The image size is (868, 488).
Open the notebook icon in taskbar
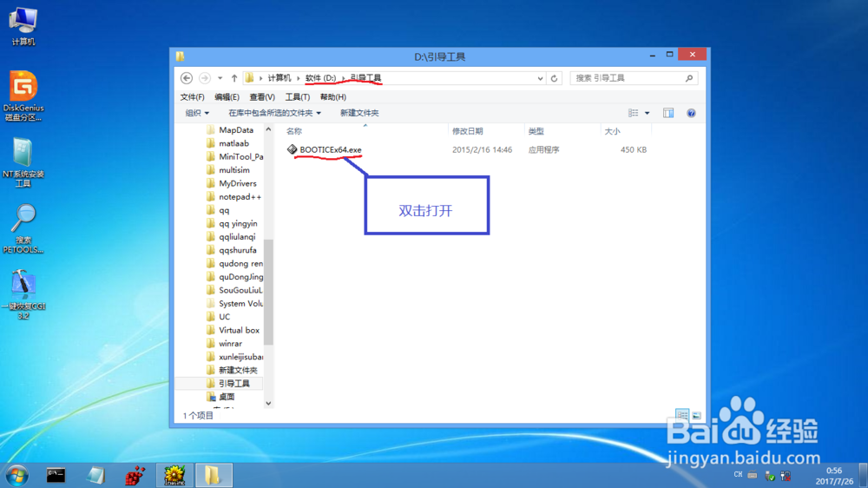95,475
